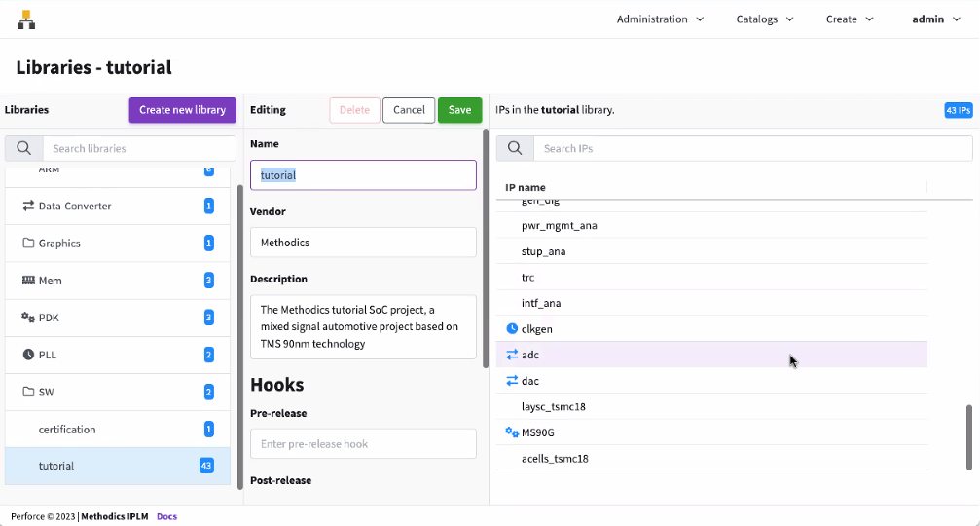The height and width of the screenshot is (526, 980).
Task: Click the Methodics home logo icon
Action: point(25,19)
